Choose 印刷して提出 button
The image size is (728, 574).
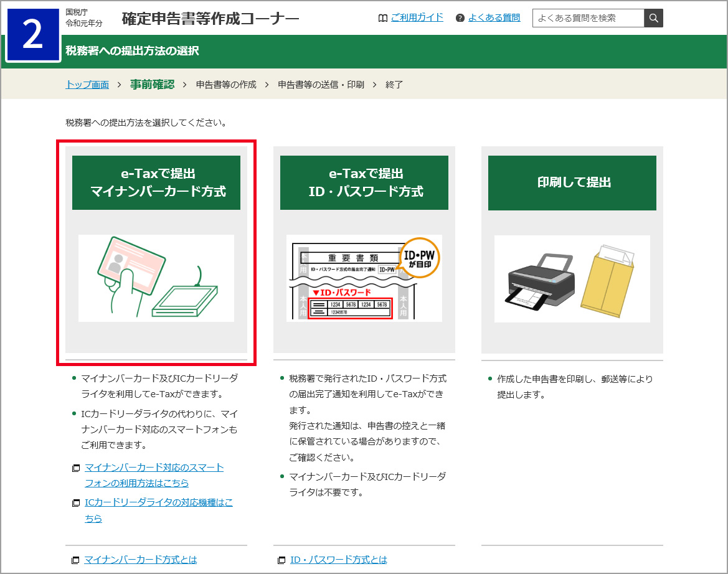pos(572,183)
